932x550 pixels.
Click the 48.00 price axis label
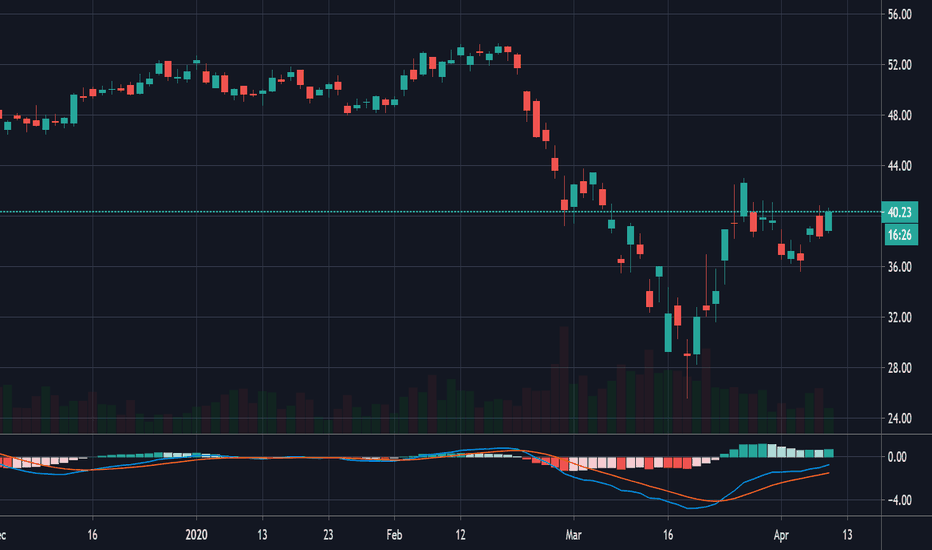(899, 115)
